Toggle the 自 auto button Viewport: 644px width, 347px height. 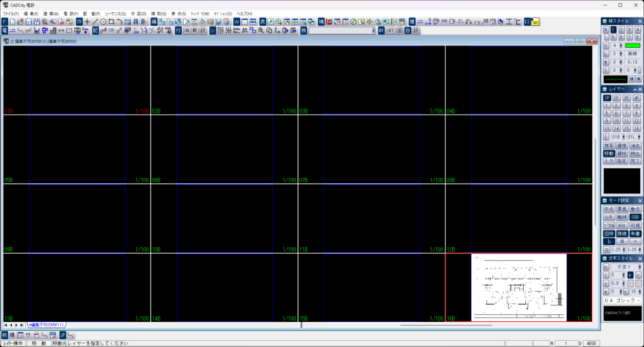[x=408, y=30]
